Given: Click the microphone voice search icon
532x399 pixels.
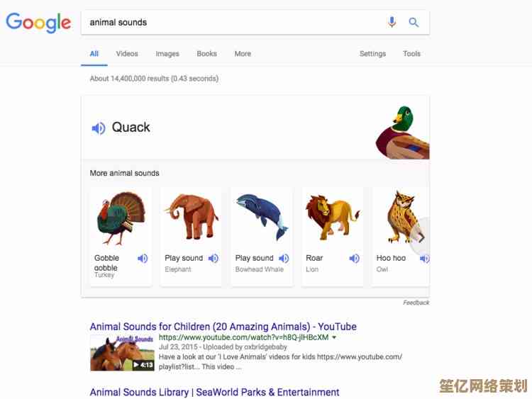Looking at the screenshot, I should coord(392,22).
